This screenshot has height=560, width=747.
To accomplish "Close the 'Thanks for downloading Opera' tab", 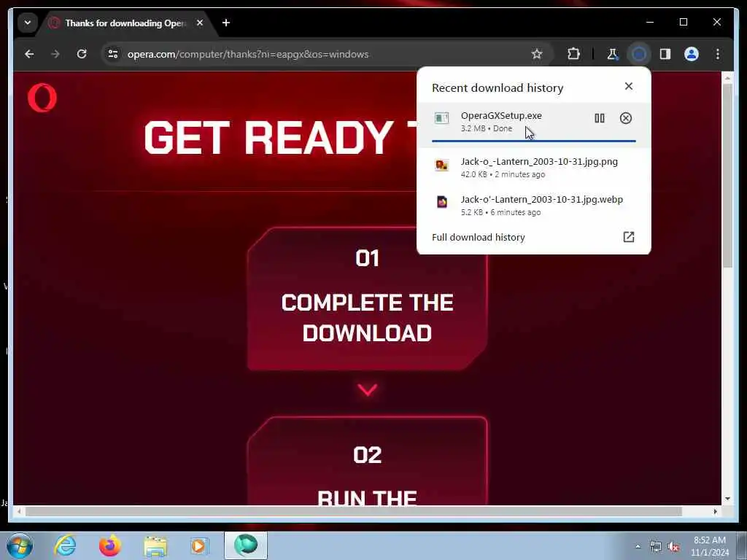I will [200, 23].
